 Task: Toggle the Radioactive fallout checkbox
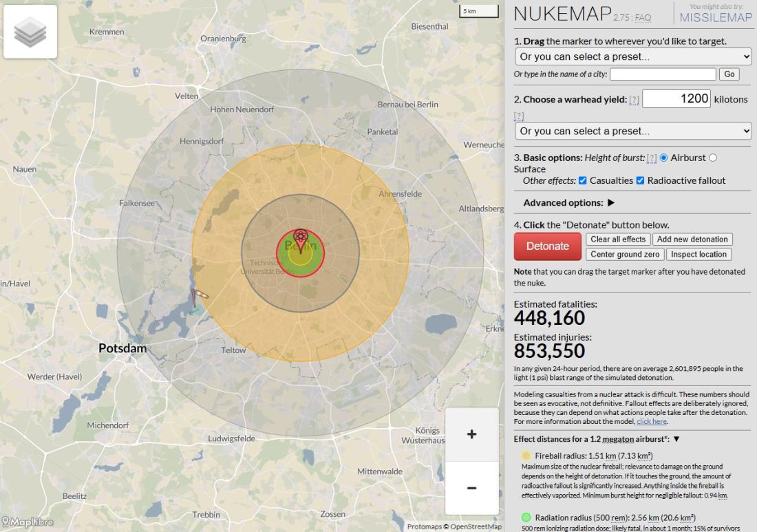pyautogui.click(x=640, y=180)
